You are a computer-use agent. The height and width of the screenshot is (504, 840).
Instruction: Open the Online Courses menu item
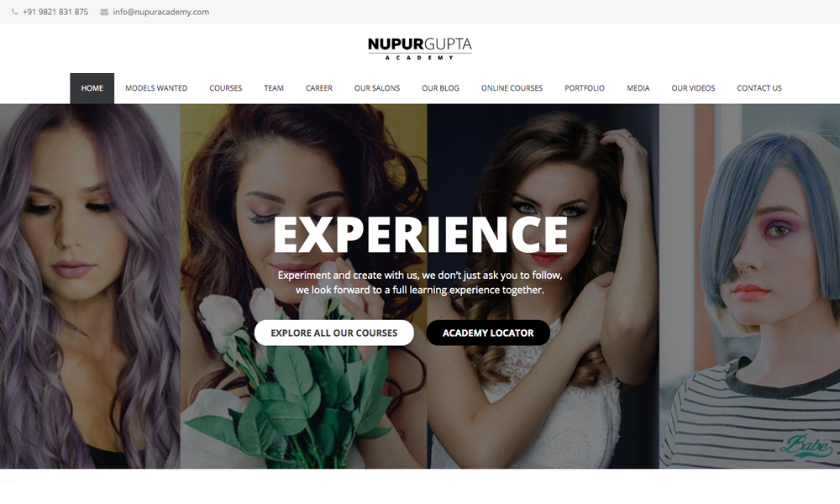pos(512,88)
